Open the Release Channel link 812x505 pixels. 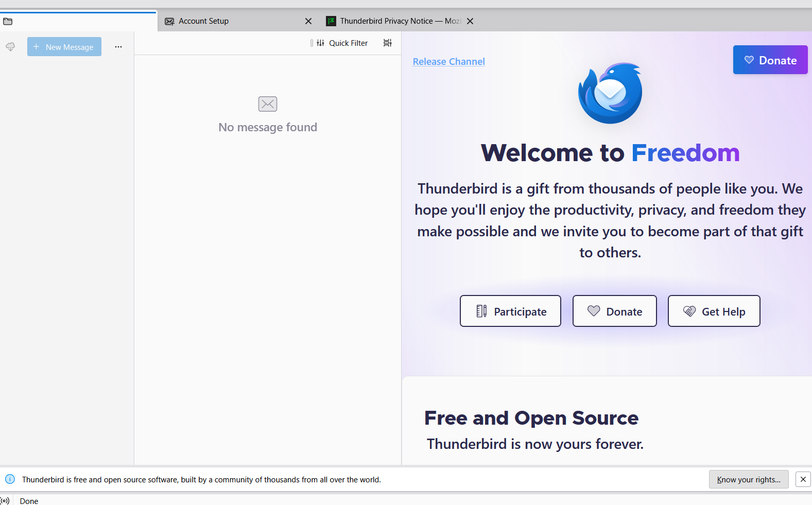[x=449, y=61]
